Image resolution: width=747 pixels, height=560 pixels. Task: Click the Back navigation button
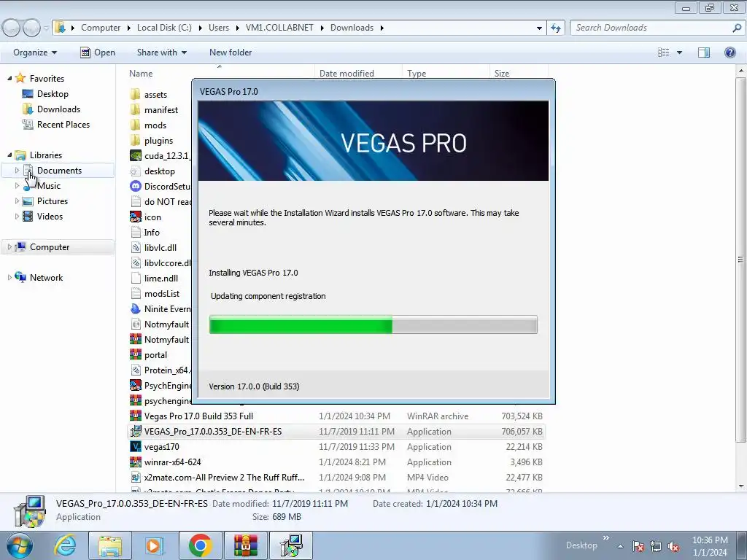pyautogui.click(x=11, y=28)
